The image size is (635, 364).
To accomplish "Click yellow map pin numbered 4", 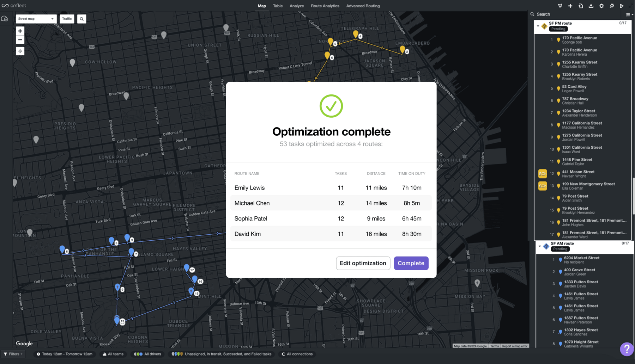I will click(x=356, y=34).
